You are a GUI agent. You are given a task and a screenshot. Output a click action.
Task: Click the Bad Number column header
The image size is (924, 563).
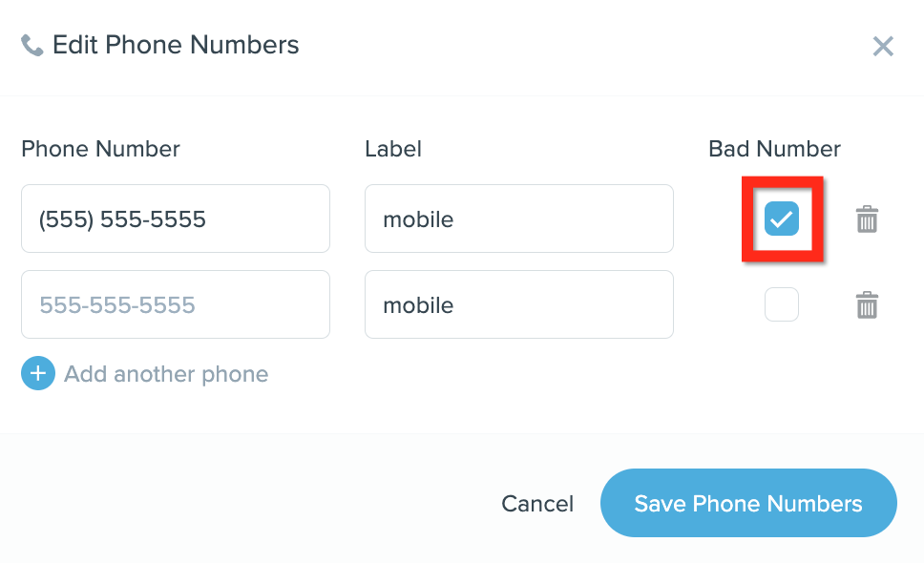click(774, 149)
